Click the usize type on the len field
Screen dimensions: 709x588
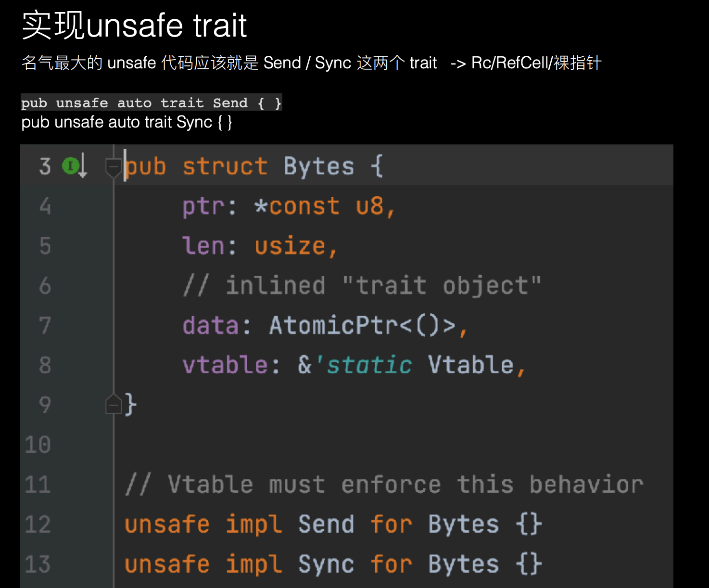pos(290,246)
